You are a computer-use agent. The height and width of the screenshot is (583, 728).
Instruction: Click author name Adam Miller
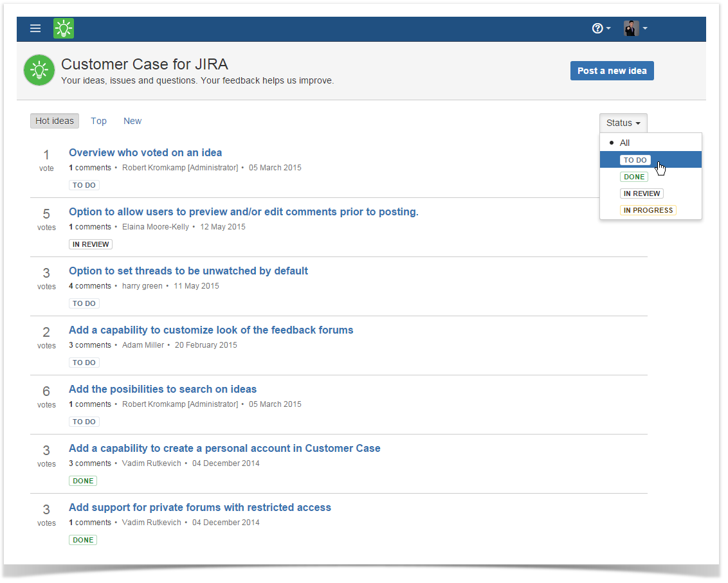tap(143, 345)
